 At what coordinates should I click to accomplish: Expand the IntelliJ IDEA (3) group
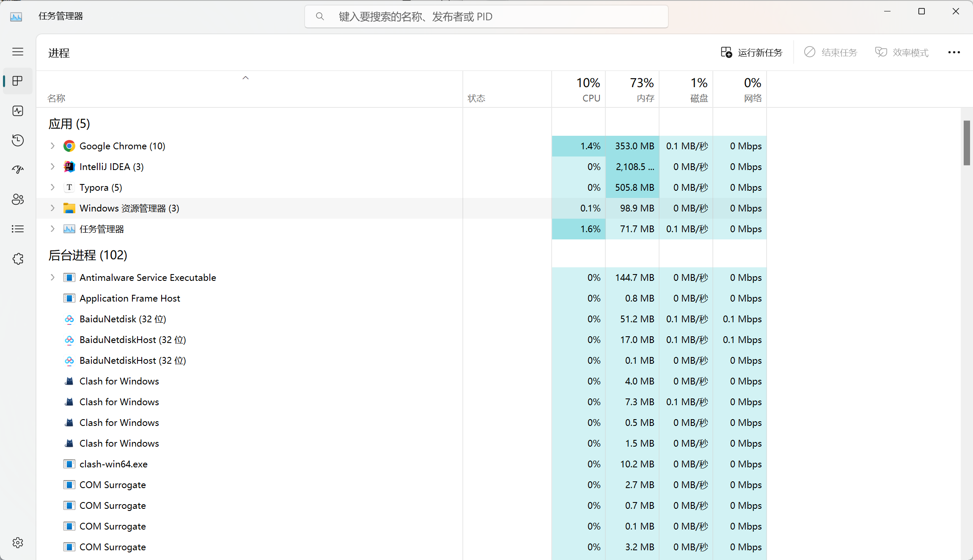[52, 167]
